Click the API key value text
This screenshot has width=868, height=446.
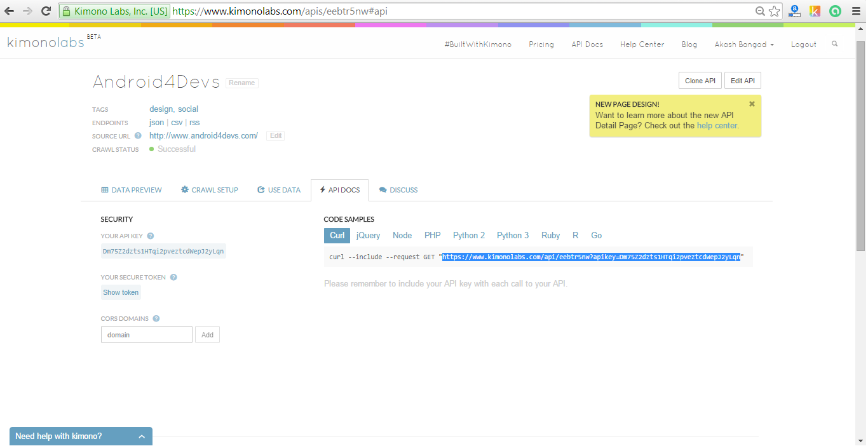click(163, 251)
